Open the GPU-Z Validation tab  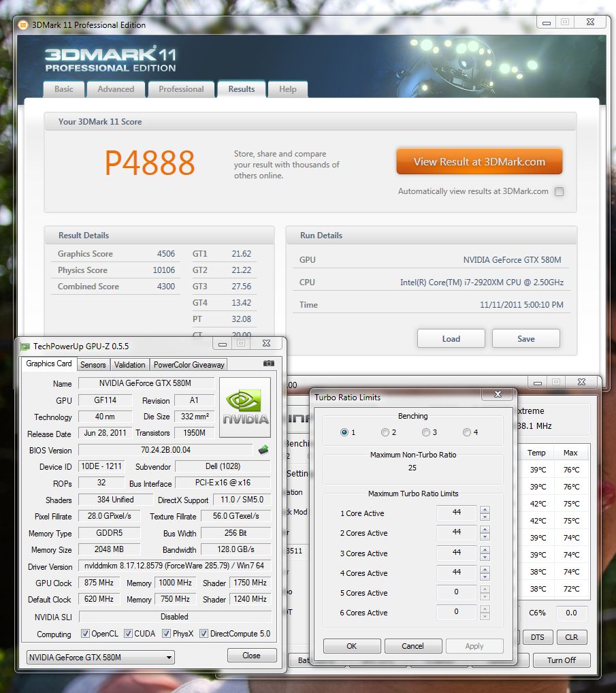point(129,365)
